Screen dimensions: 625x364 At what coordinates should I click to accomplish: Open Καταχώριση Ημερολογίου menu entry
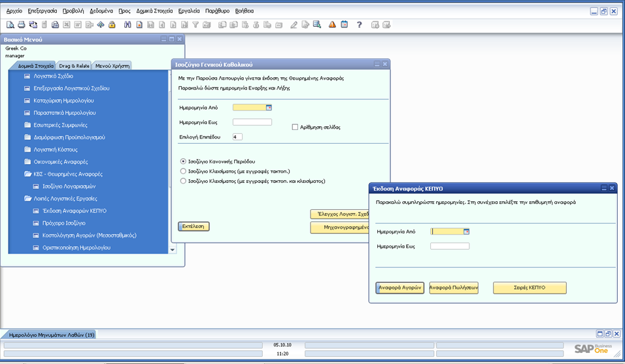point(63,101)
